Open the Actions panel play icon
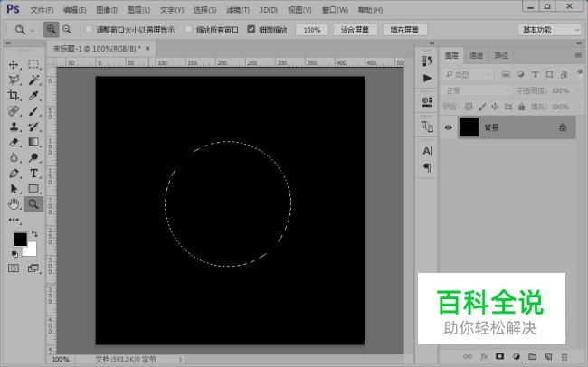This screenshot has height=367, width=588. pyautogui.click(x=427, y=78)
